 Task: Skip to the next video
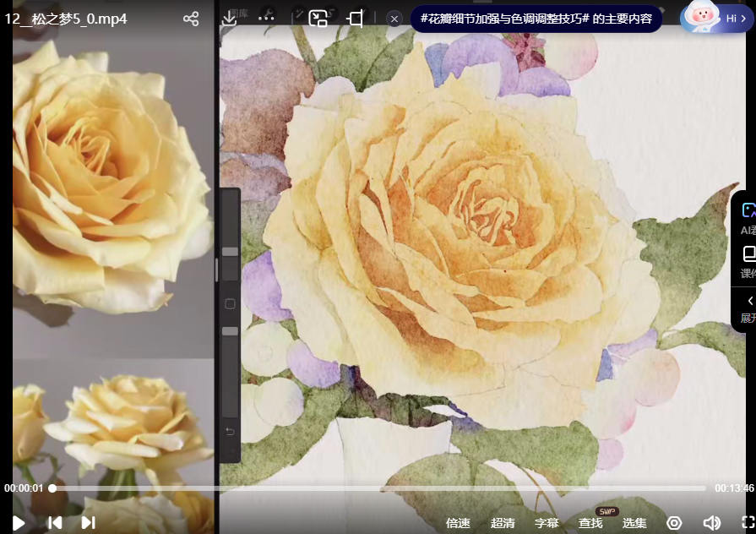(88, 523)
